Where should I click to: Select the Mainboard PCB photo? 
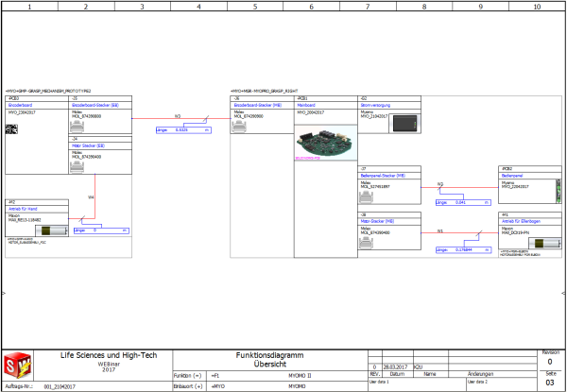click(x=326, y=143)
